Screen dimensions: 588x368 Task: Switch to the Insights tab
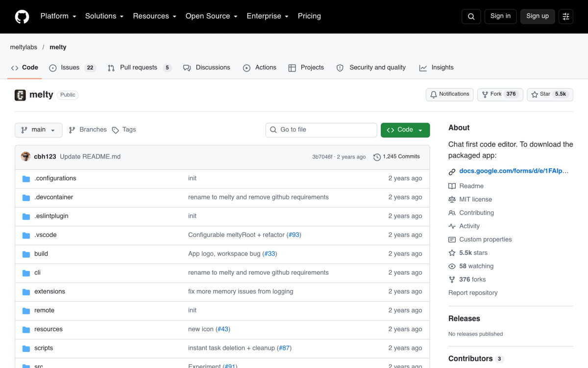tap(437, 68)
